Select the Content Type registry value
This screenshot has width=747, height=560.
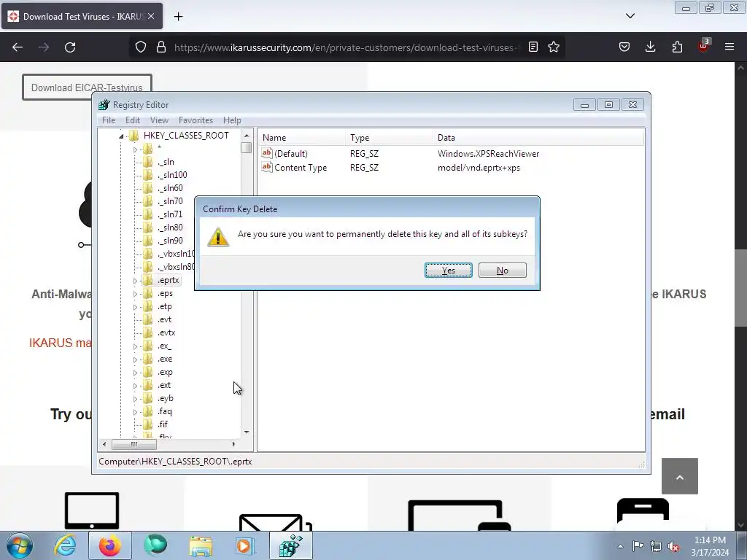(x=295, y=168)
